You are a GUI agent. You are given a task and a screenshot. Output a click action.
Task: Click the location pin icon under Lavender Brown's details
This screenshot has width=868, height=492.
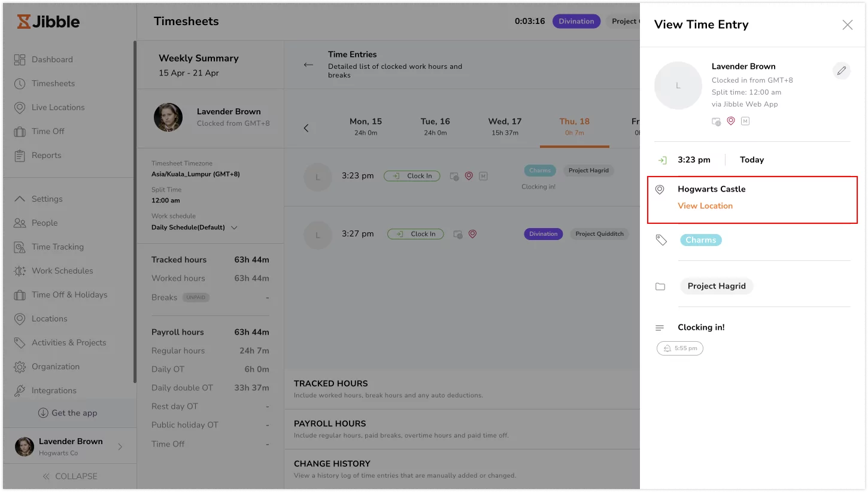tap(731, 121)
